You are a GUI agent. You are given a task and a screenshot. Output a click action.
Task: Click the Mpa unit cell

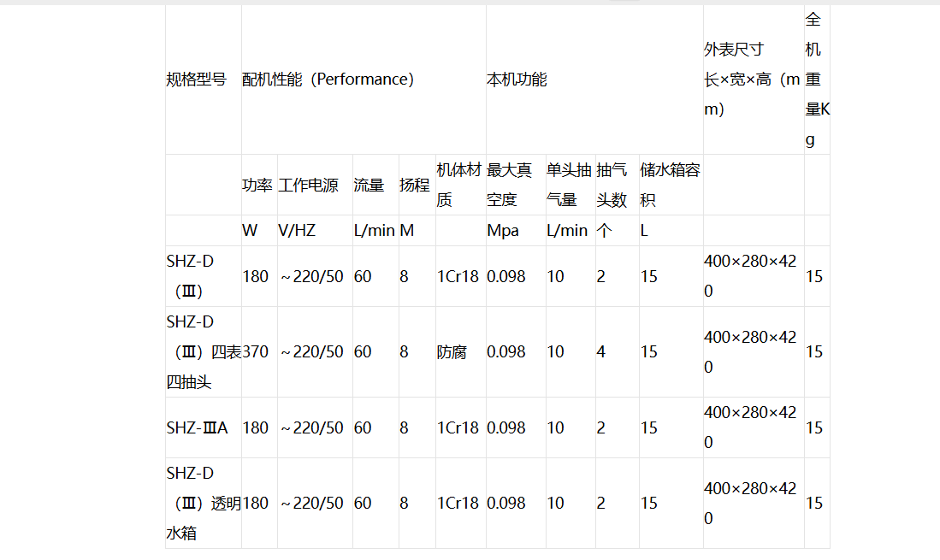[503, 231]
